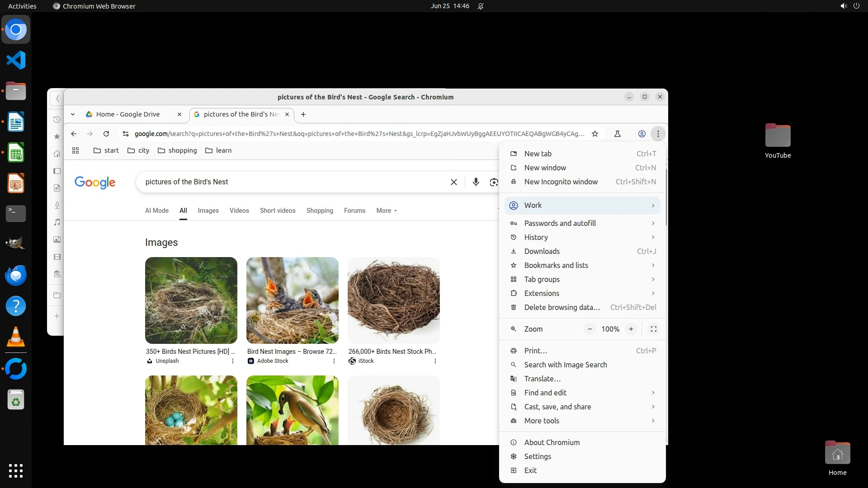
Task: Select New Incognito window menu item
Action: click(x=561, y=182)
